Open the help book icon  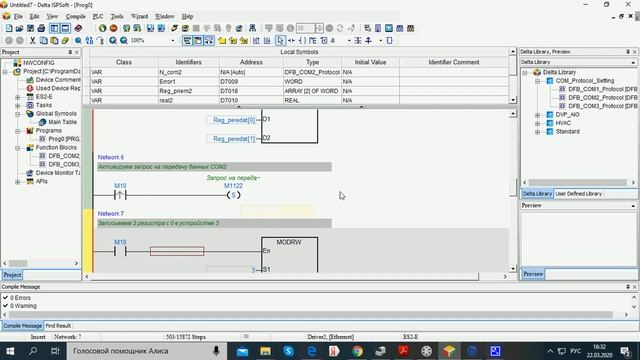coord(78,28)
